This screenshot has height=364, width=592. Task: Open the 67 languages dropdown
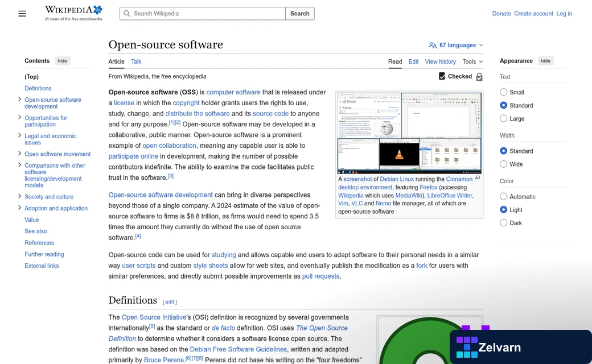[456, 45]
